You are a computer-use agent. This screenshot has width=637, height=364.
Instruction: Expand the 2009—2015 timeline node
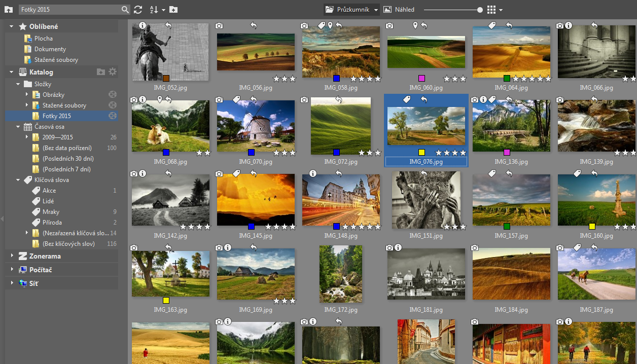pyautogui.click(x=27, y=137)
